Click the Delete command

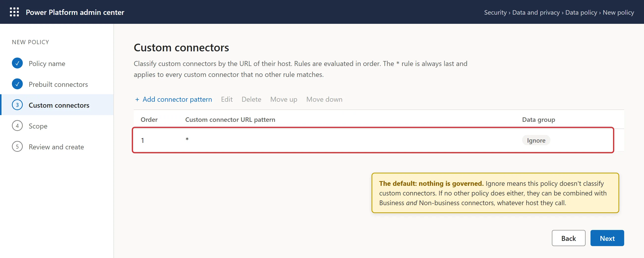(x=251, y=99)
